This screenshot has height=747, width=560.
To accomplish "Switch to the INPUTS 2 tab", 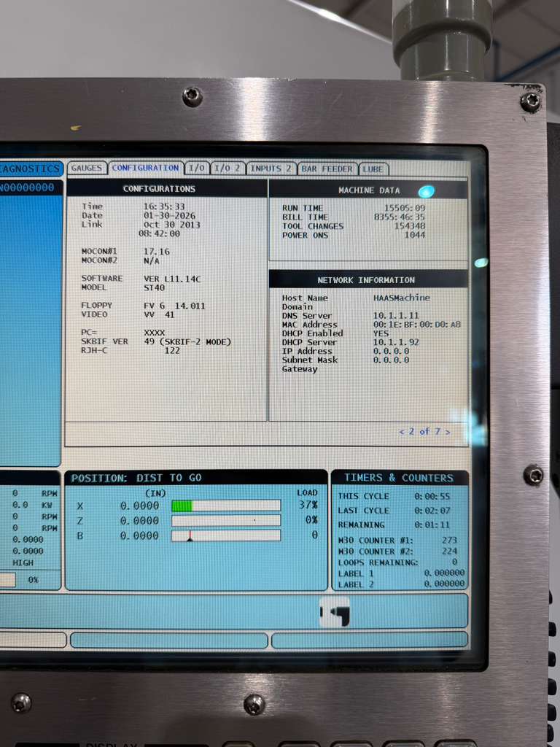I will coord(271,169).
